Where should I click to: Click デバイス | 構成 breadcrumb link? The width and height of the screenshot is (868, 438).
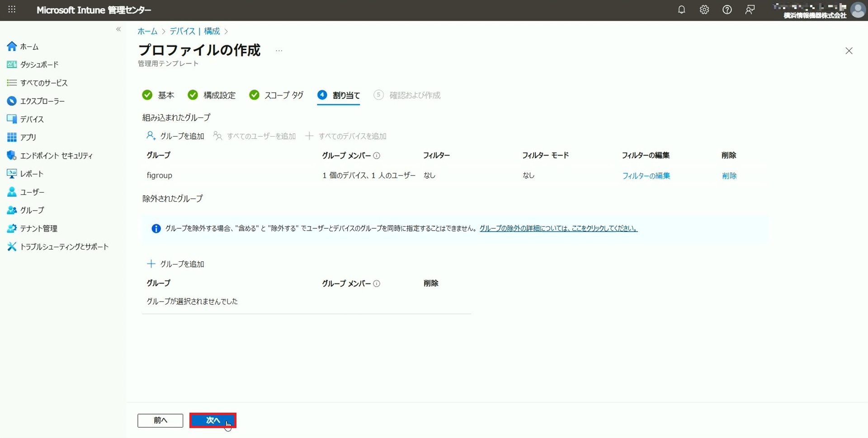tap(194, 31)
